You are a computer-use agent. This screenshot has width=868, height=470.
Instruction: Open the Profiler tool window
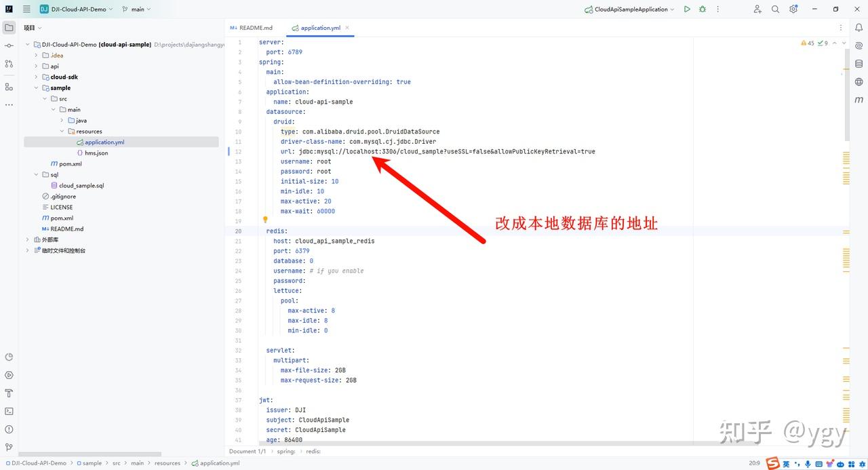pos(9,357)
